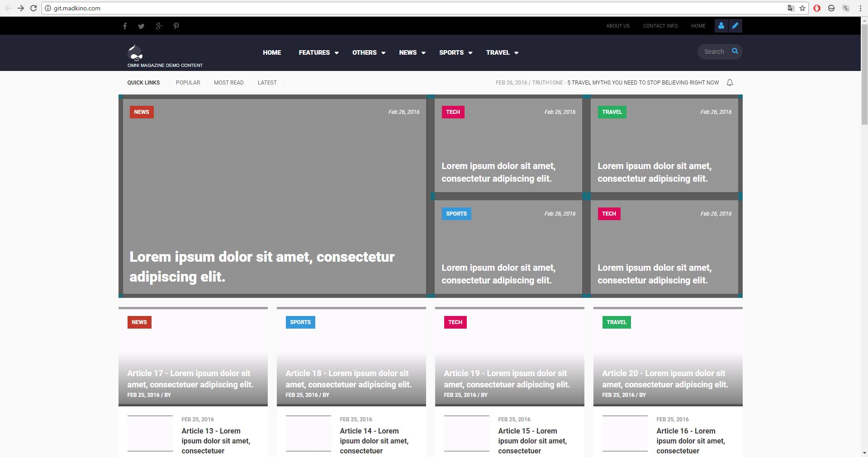Open the Article 13 title
868x457 pixels.
pyautogui.click(x=216, y=441)
